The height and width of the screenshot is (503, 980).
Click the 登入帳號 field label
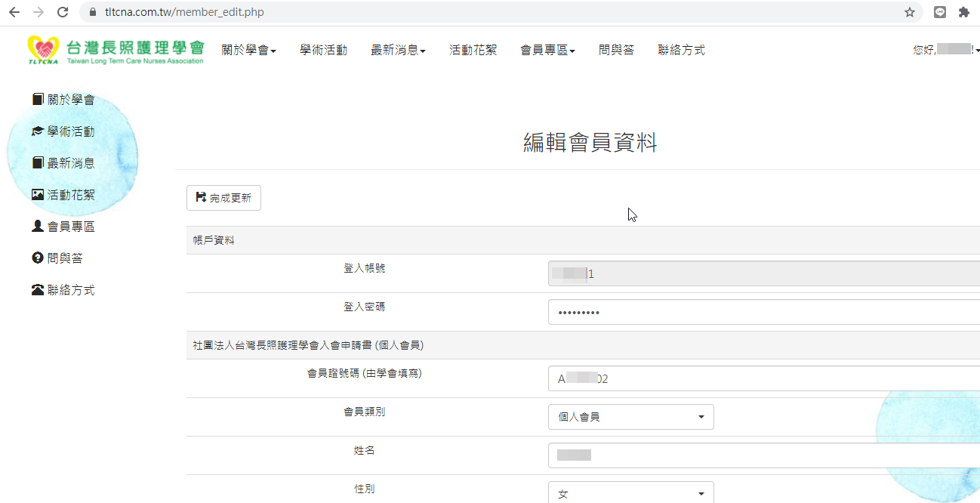[x=365, y=268]
